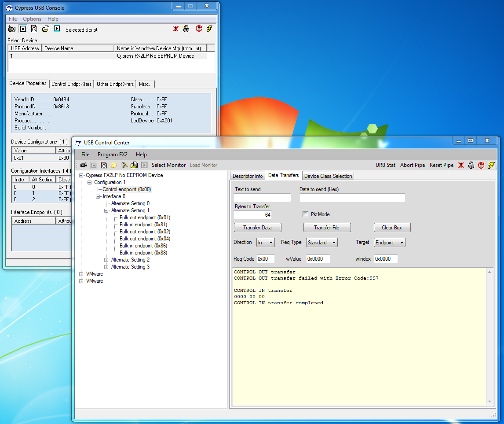Toggle the PktMode checkbox
Viewport: 504px width, 424px height.
[x=305, y=214]
